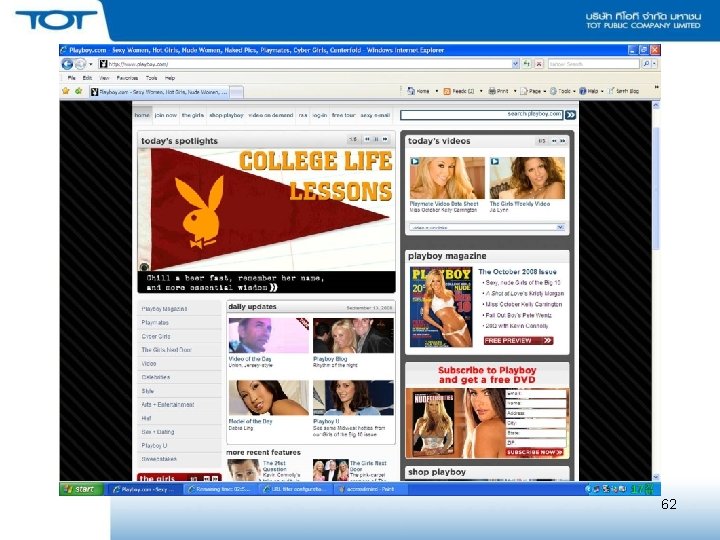Screen dimensions: 720x540
Task: Open the File menu
Action: coord(72,78)
